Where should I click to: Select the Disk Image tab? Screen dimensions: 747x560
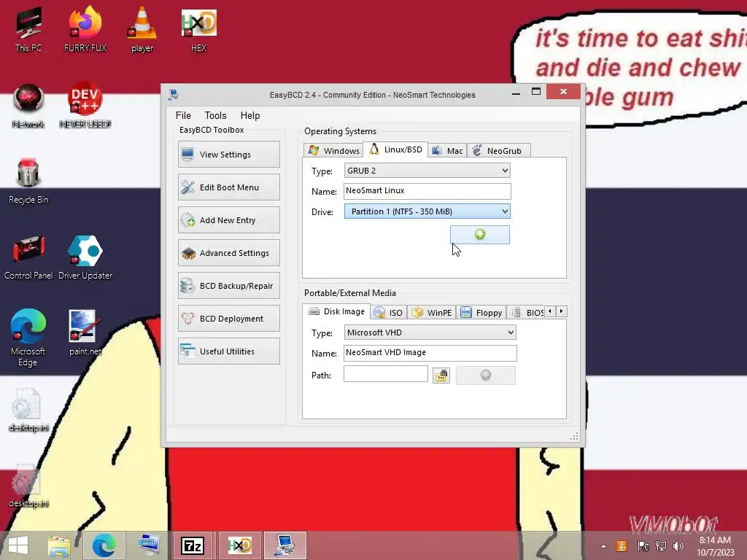pos(336,311)
